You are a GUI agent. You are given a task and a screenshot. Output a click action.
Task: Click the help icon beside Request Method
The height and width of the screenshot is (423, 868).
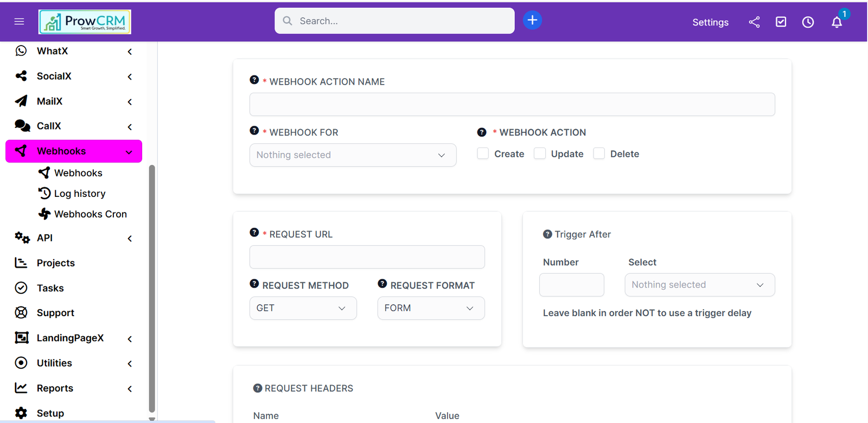[254, 284]
